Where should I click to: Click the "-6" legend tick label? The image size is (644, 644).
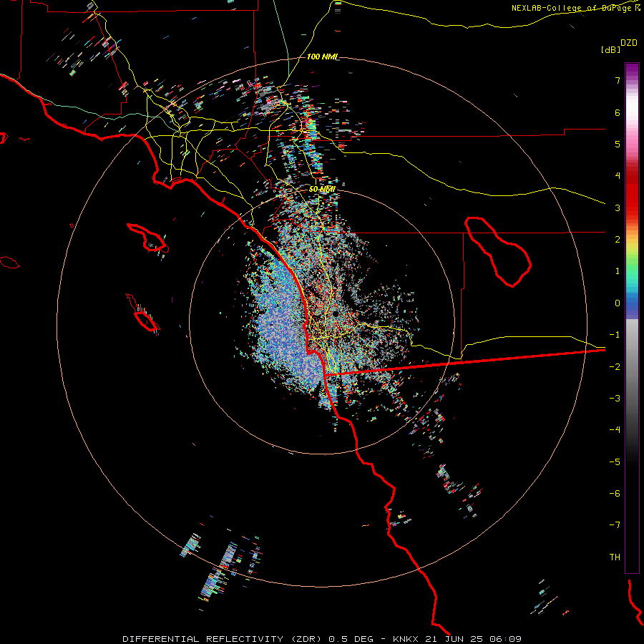615,494
